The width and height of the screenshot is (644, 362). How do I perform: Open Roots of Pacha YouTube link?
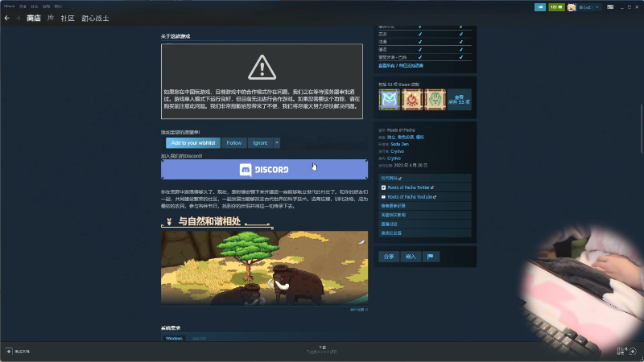pyautogui.click(x=425, y=196)
